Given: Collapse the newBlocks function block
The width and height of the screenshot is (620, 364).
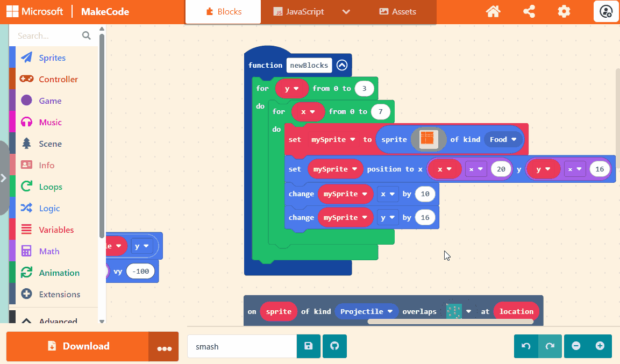Looking at the screenshot, I should click(x=342, y=66).
